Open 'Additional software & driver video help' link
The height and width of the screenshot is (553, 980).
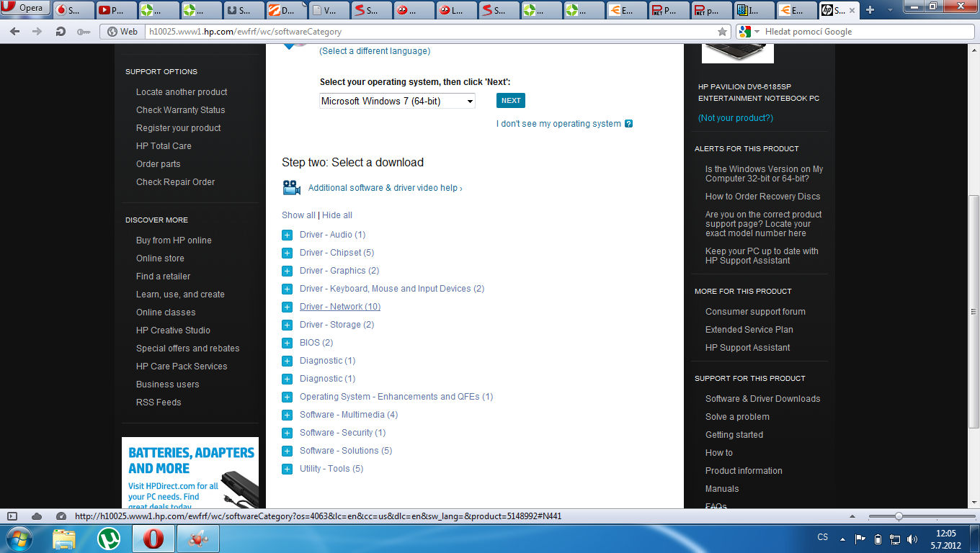[386, 188]
